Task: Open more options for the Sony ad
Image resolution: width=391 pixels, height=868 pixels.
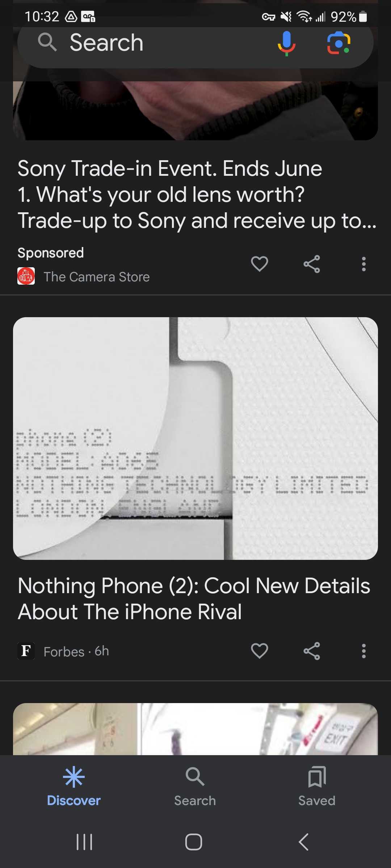Action: (364, 264)
